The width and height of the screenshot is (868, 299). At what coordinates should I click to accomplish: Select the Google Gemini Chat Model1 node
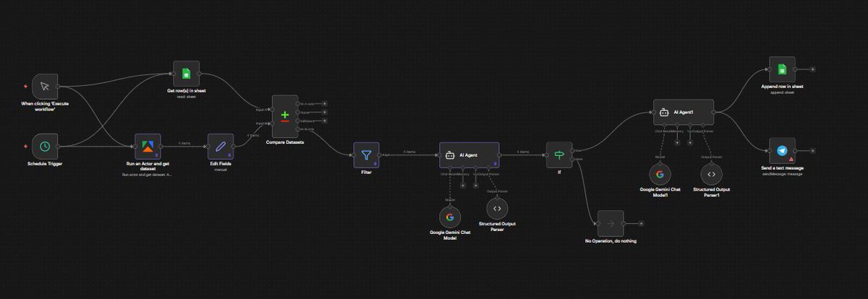point(660,174)
